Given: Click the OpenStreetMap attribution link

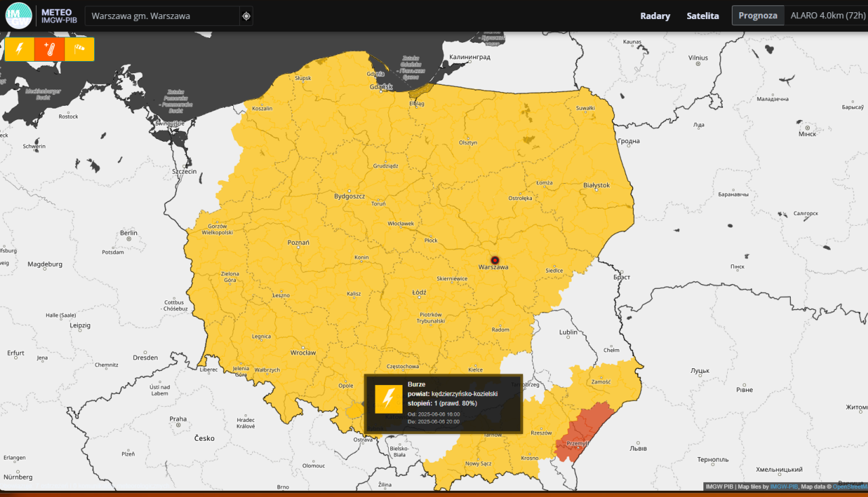Looking at the screenshot, I should coord(850,487).
